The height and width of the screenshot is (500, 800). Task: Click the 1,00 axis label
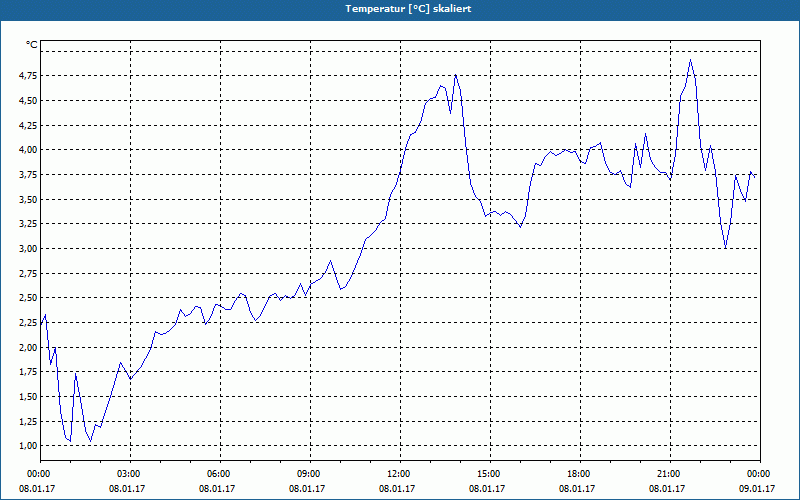click(x=28, y=446)
